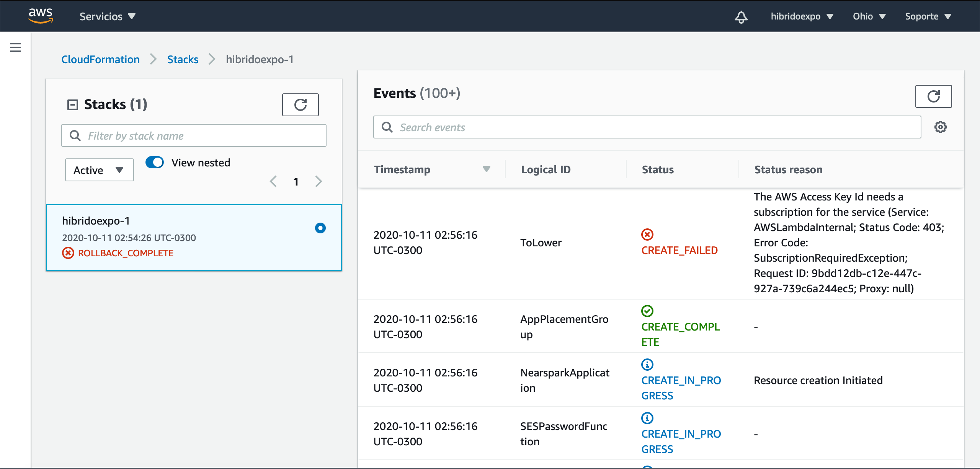Refresh the Stacks list

click(301, 104)
